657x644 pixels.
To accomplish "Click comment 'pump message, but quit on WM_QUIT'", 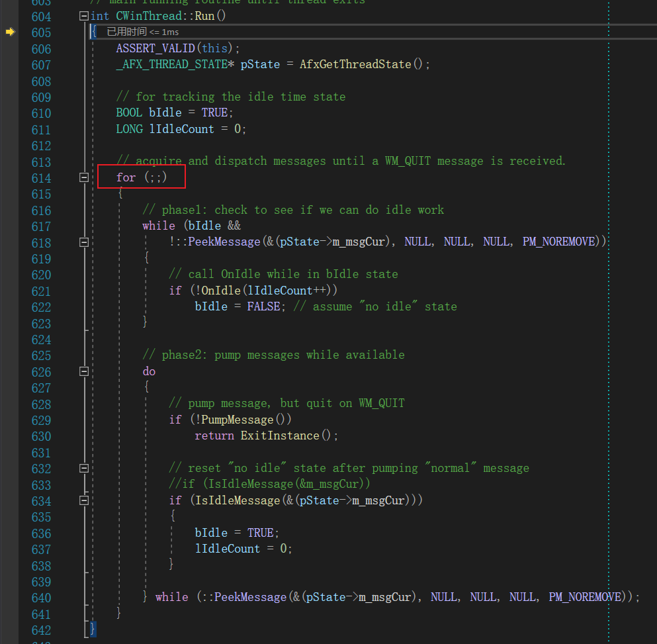I will (x=286, y=403).
